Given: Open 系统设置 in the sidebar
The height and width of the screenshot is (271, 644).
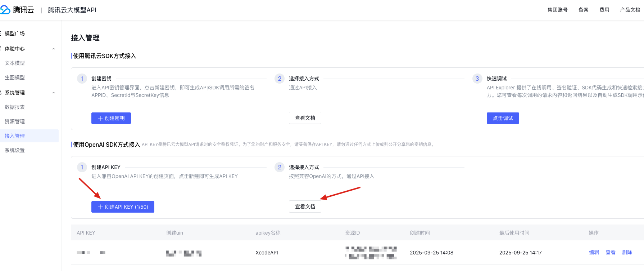Looking at the screenshot, I should click(15, 150).
